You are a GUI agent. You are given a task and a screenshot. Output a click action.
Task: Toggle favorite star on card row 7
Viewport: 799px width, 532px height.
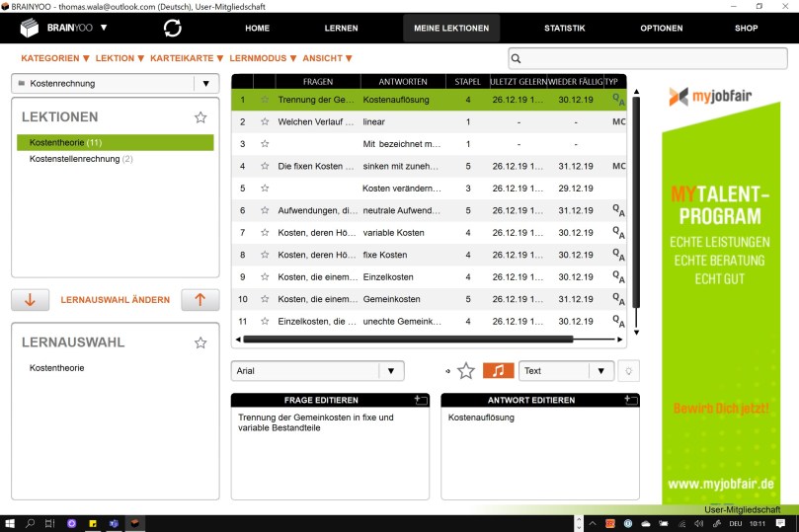tap(265, 233)
